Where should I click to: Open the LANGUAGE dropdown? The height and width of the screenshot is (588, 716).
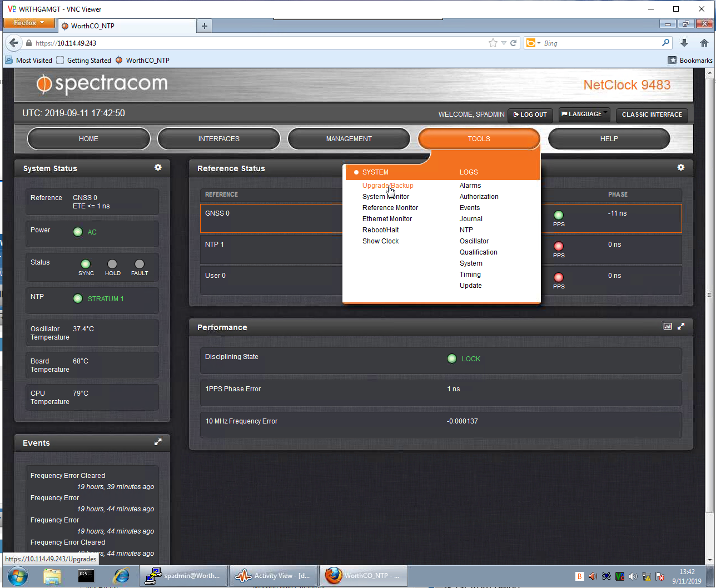(x=584, y=114)
